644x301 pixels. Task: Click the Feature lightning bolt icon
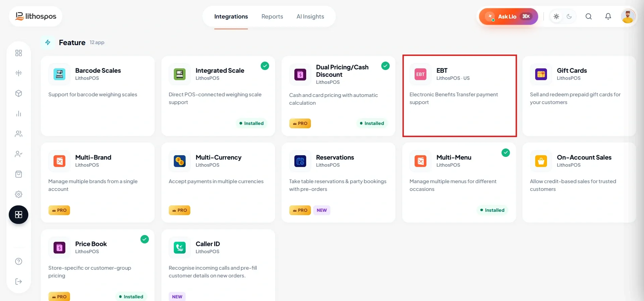click(x=48, y=42)
